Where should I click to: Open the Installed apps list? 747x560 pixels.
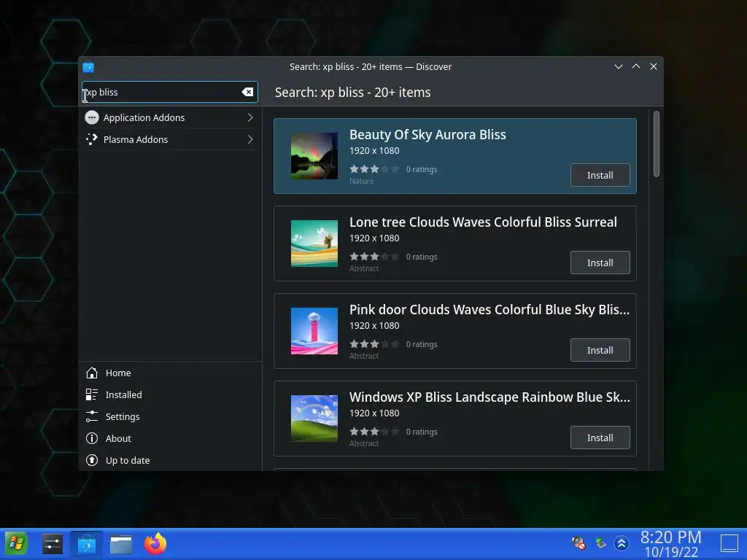(x=169, y=394)
